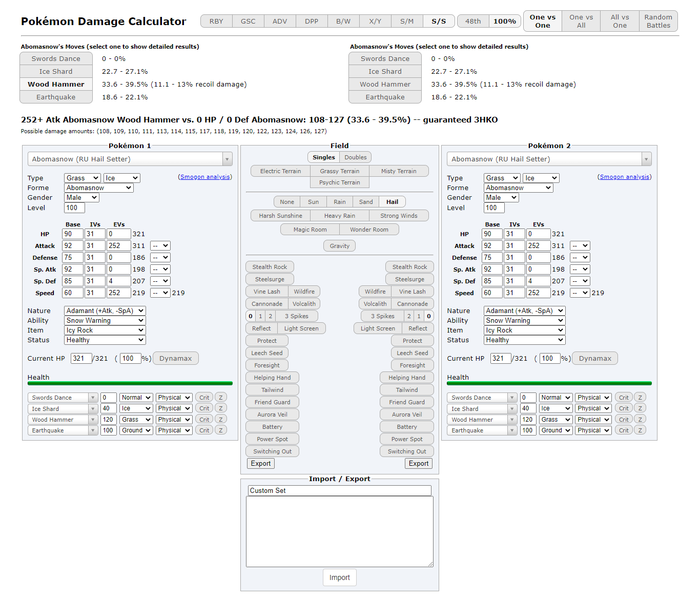Toggle Crit for Wood Hammer
This screenshot has width=700, height=601.
pyautogui.click(x=204, y=419)
